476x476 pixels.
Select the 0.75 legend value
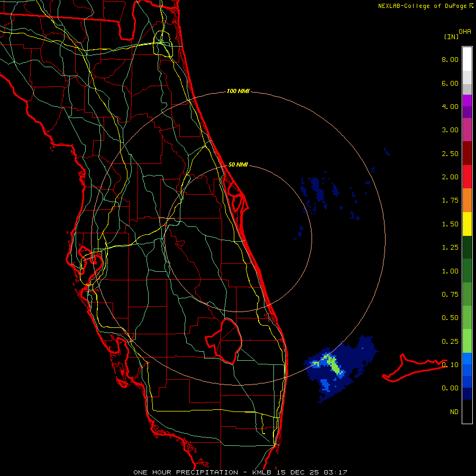(x=450, y=295)
